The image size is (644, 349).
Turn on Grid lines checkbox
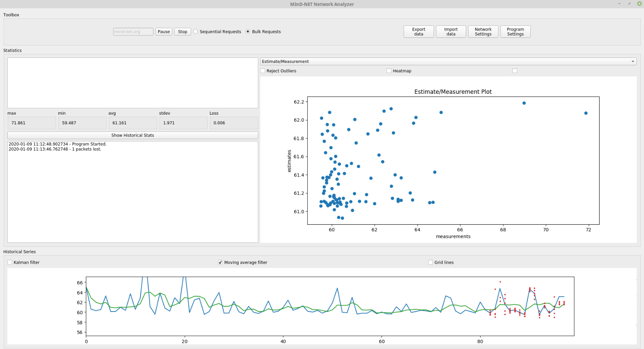coord(431,263)
